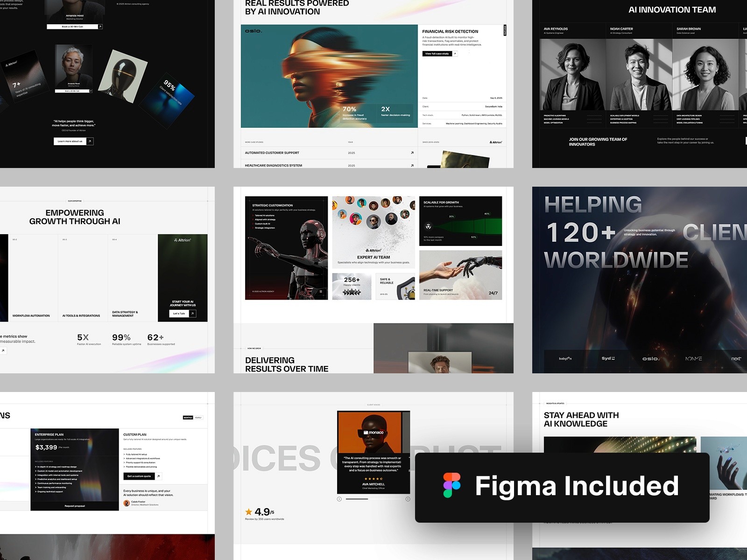Screen dimensions: 747x560
Task: Click the Healthcare Diagnostics System case study title
Action: pyautogui.click(x=274, y=165)
